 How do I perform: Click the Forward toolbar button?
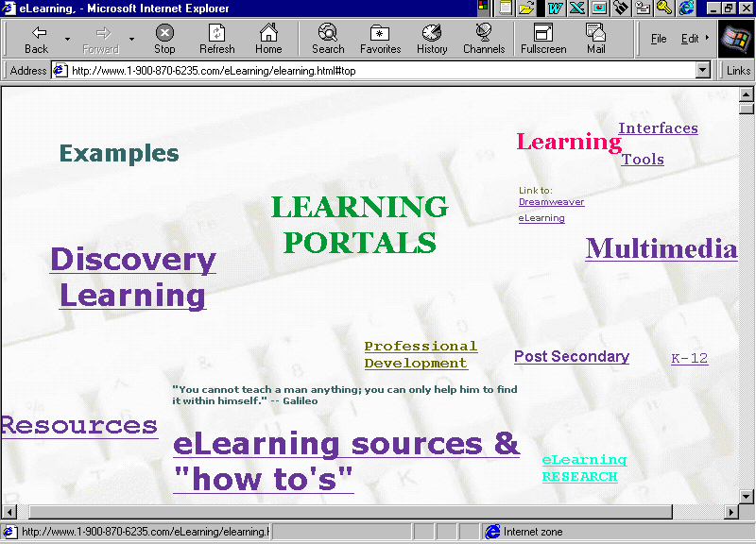pyautogui.click(x=101, y=40)
